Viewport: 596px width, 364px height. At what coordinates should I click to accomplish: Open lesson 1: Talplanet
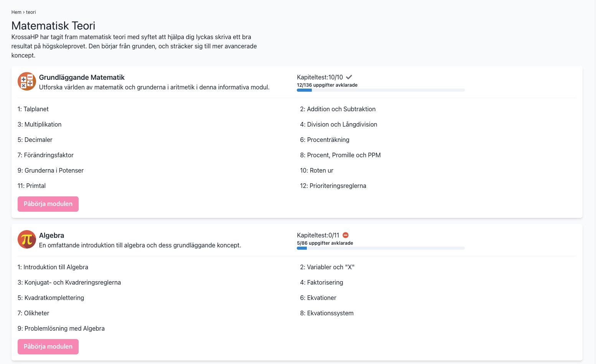[x=33, y=109]
